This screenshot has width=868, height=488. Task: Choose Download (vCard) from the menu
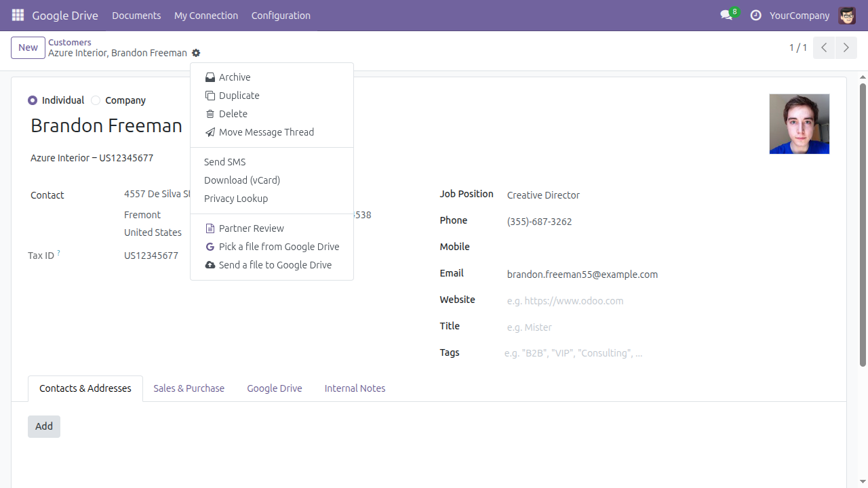[272, 180]
